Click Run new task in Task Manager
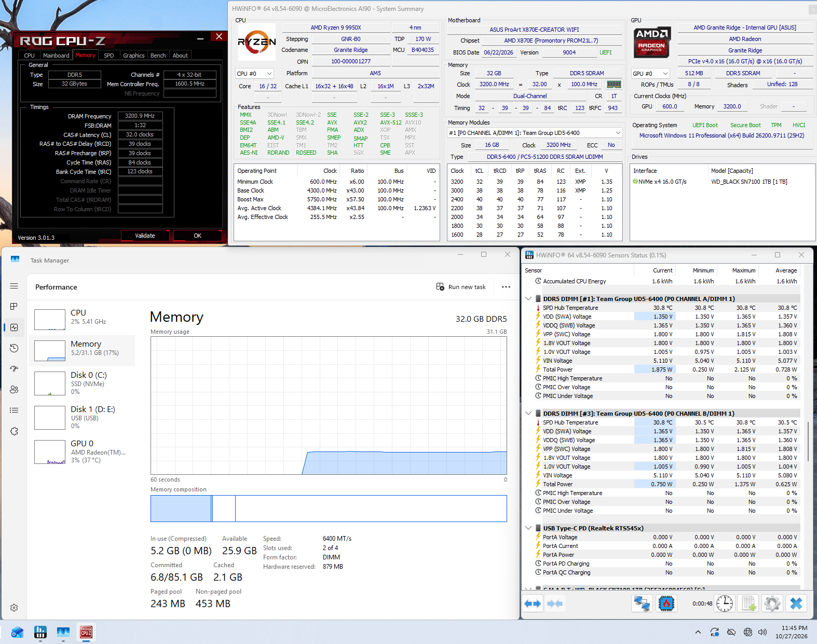 click(x=461, y=287)
